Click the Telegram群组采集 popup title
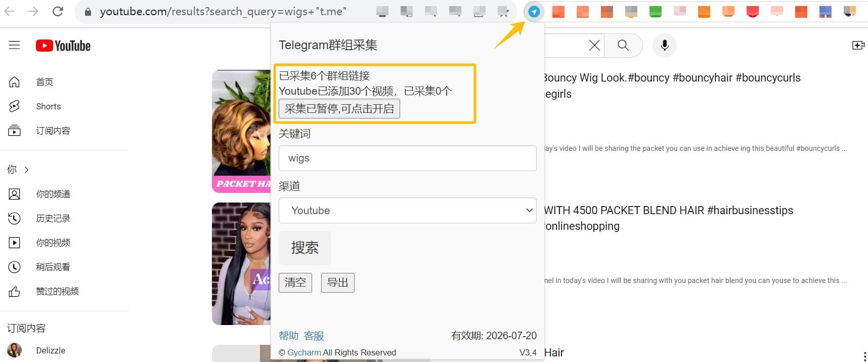This screenshot has width=868, height=362. (x=328, y=45)
